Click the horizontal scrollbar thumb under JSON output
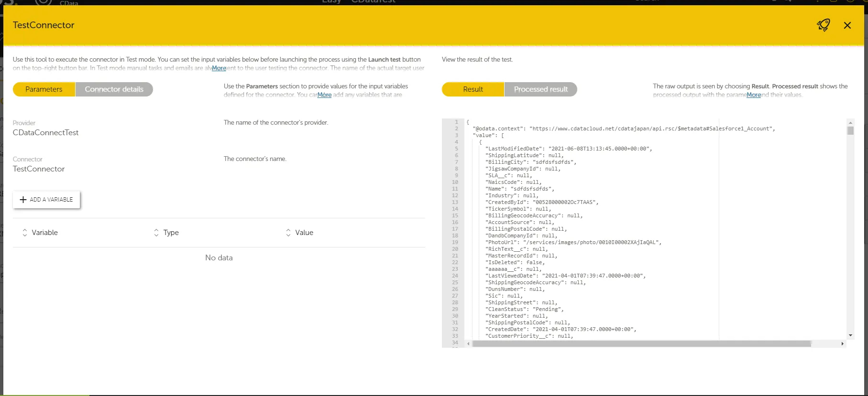 click(x=641, y=344)
